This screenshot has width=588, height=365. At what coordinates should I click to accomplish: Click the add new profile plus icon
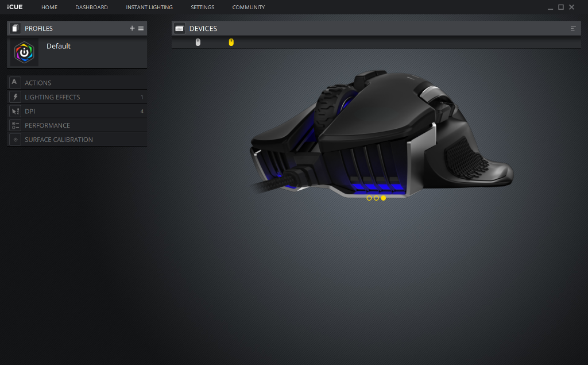tap(132, 28)
